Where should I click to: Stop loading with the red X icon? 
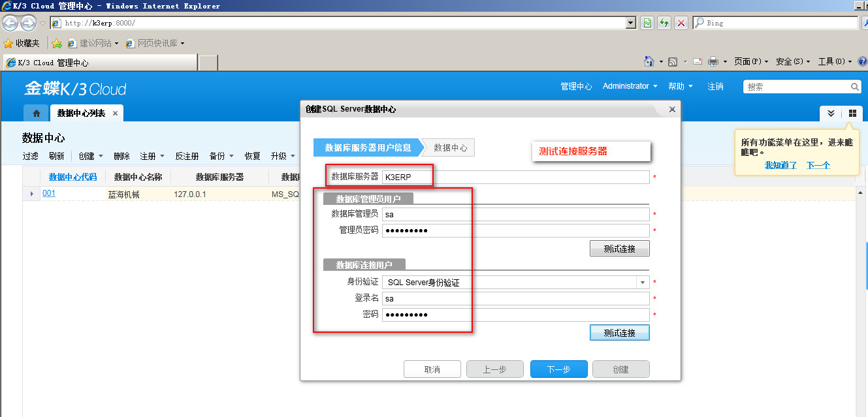[681, 23]
